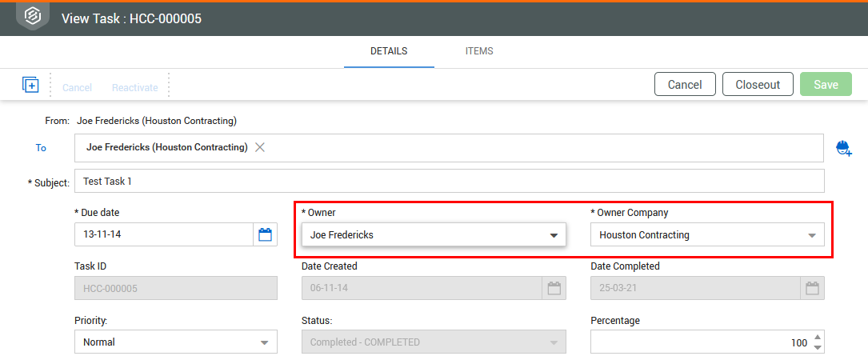Increase the Percentage value with up arrow

click(x=817, y=338)
